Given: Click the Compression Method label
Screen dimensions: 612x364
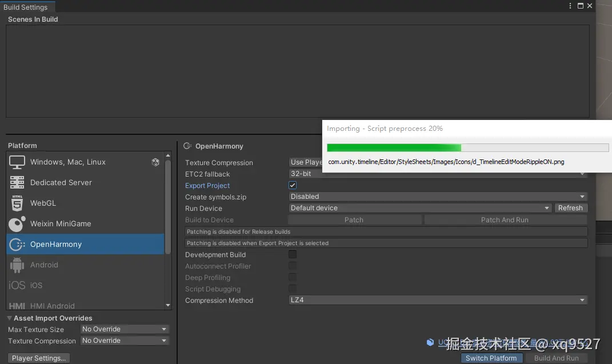Looking at the screenshot, I should click(219, 301).
